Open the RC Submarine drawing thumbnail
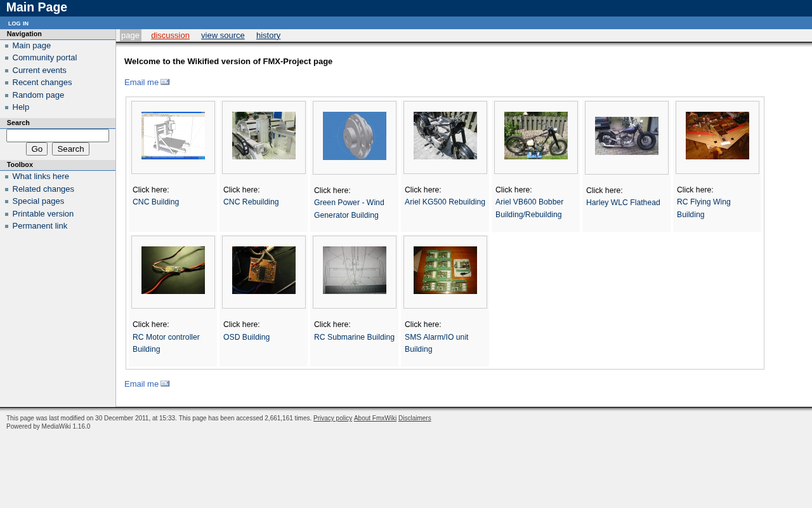 (x=355, y=271)
